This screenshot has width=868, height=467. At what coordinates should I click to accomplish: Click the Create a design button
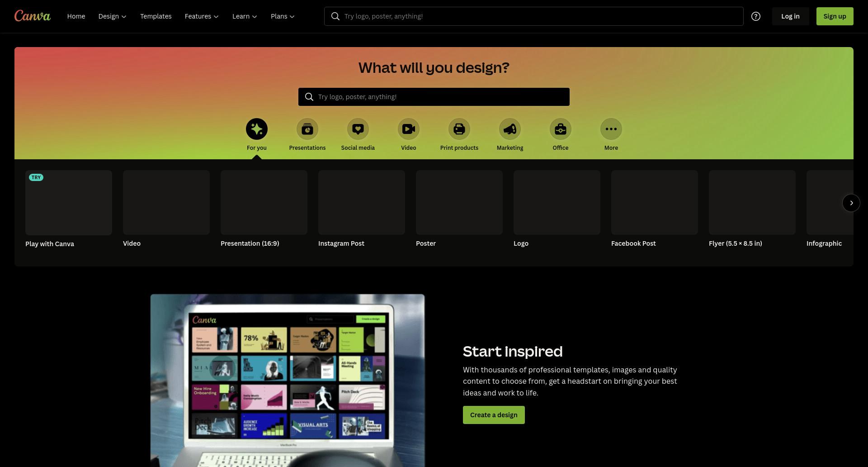(494, 415)
